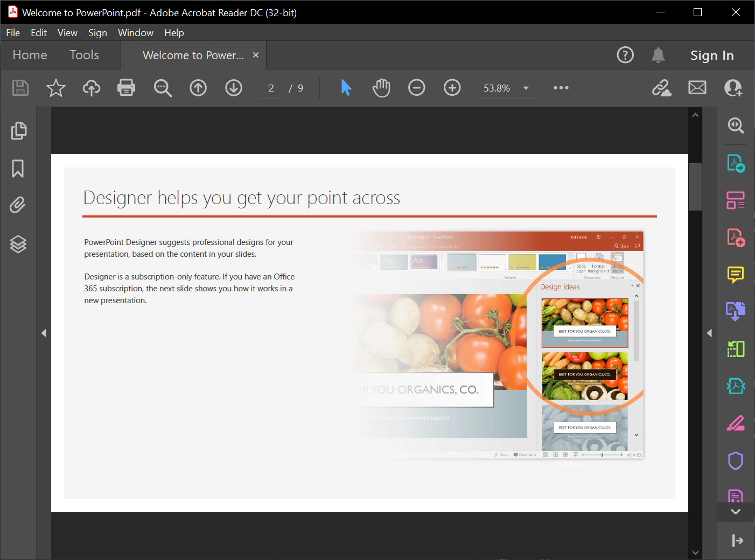This screenshot has height=560, width=755.
Task: Open the green dashed-page tool icon in right pane
Action: [736, 349]
